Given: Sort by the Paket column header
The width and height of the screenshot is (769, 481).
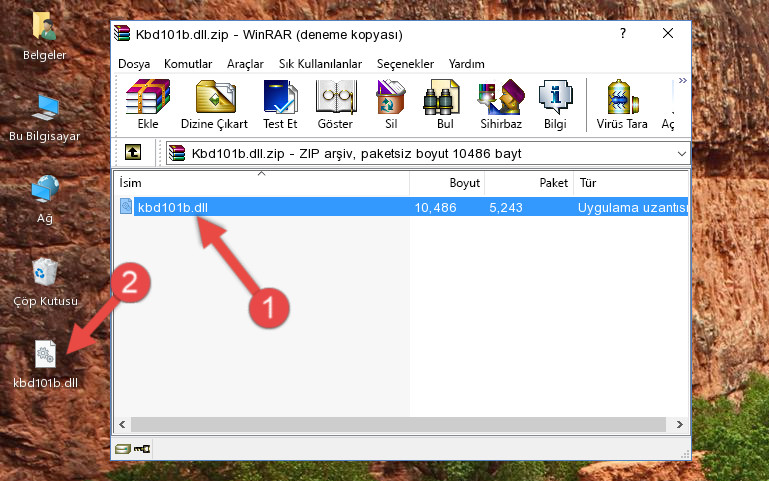Looking at the screenshot, I should 529,183.
